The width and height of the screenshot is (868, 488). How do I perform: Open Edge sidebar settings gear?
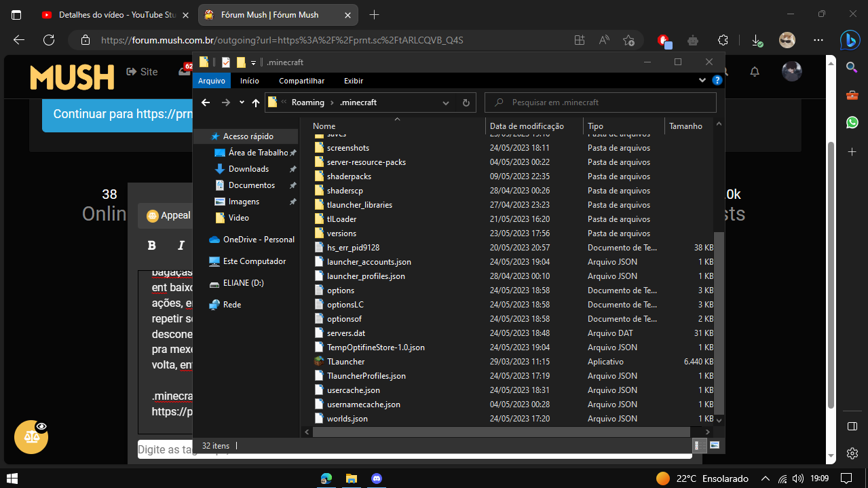coord(852,453)
